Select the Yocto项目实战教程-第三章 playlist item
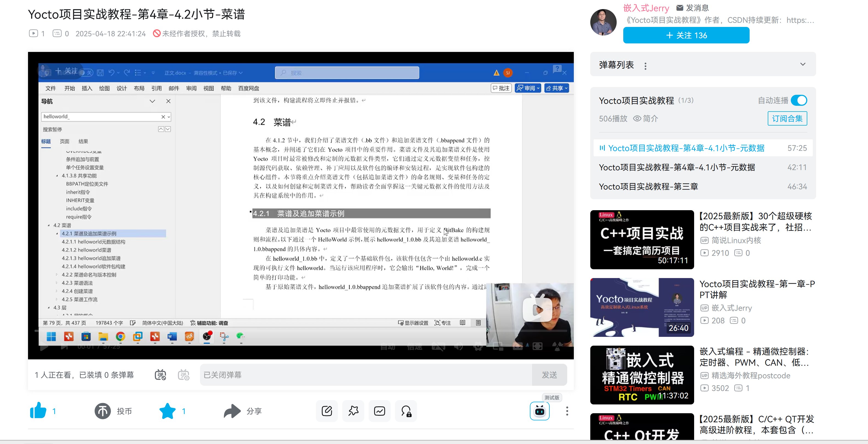Image resolution: width=868 pixels, height=444 pixels. click(648, 187)
